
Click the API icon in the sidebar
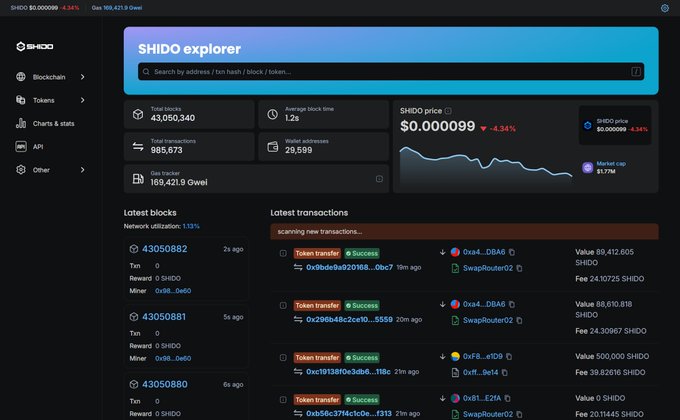[x=21, y=147]
